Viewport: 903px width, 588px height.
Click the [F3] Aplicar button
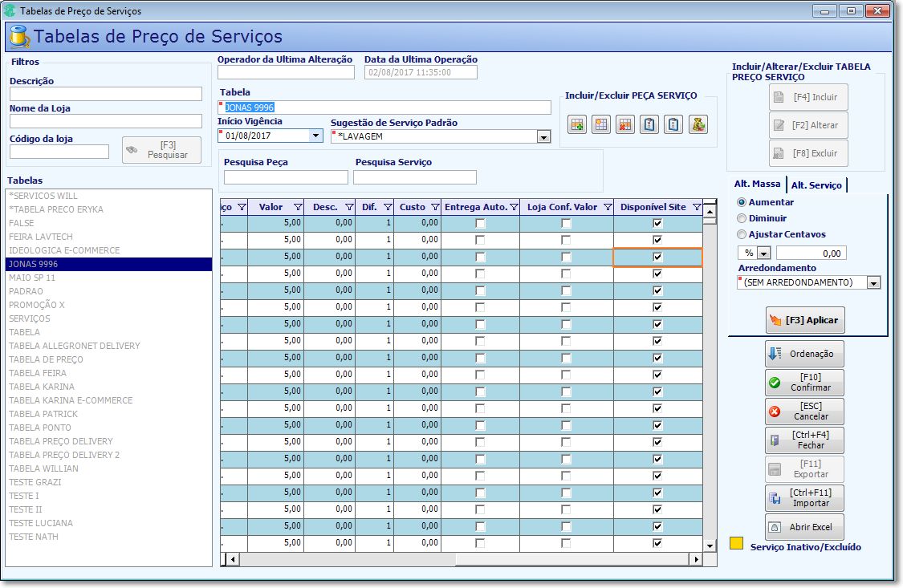coord(805,320)
